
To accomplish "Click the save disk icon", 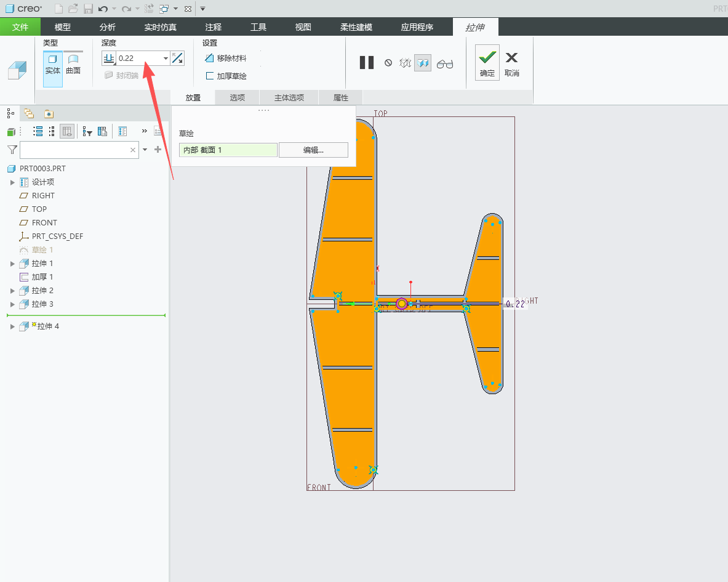I will click(x=88, y=9).
